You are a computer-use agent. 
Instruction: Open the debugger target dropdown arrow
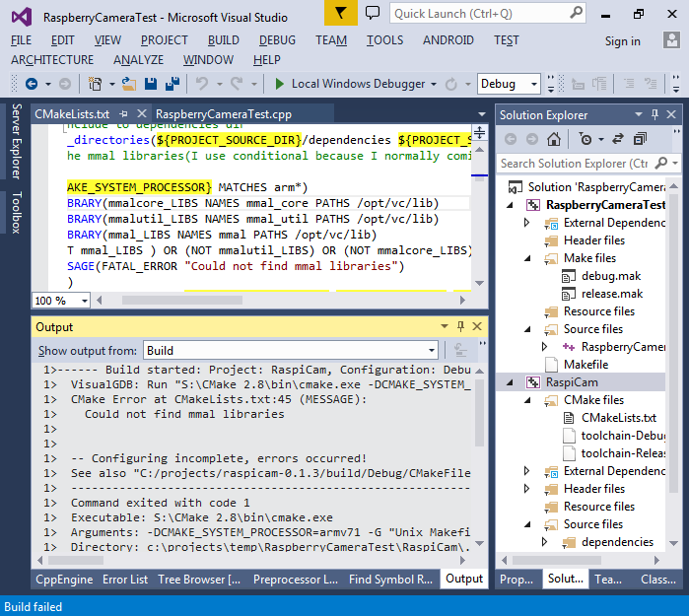pyautogui.click(x=434, y=84)
